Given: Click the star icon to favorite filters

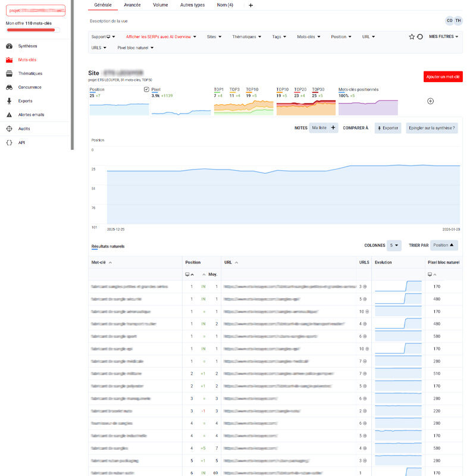Looking at the screenshot, I should [x=411, y=37].
